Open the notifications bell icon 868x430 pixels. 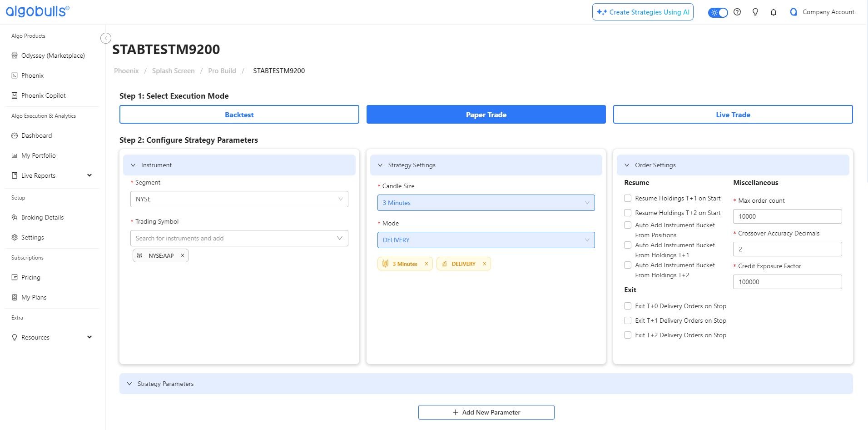tap(774, 12)
